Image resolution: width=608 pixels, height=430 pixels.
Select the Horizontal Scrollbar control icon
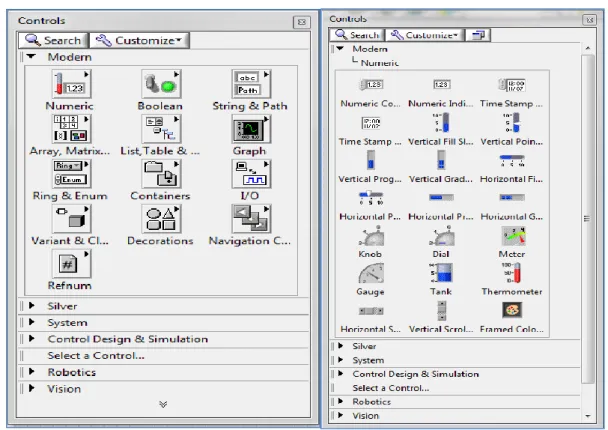pos(371,311)
